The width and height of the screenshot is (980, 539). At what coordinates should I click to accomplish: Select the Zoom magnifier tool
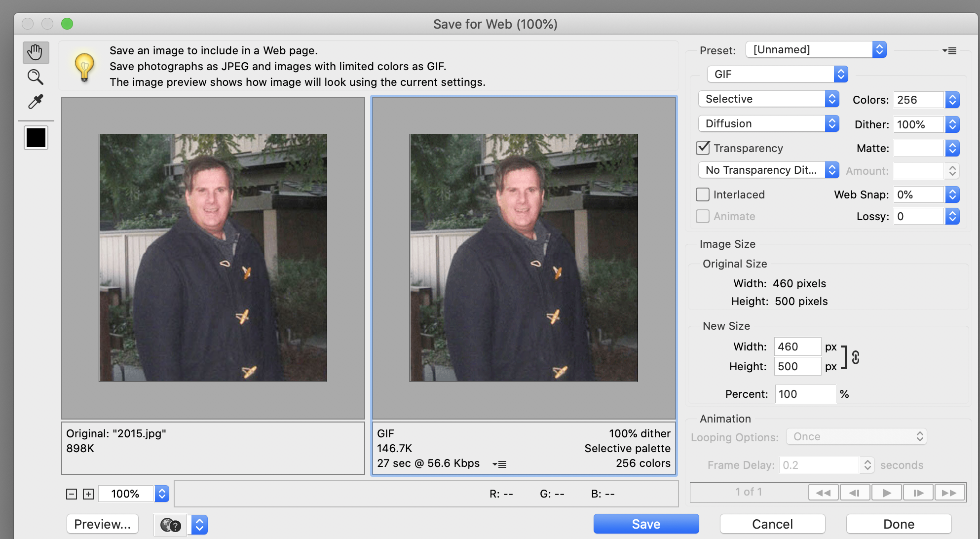[x=36, y=77]
